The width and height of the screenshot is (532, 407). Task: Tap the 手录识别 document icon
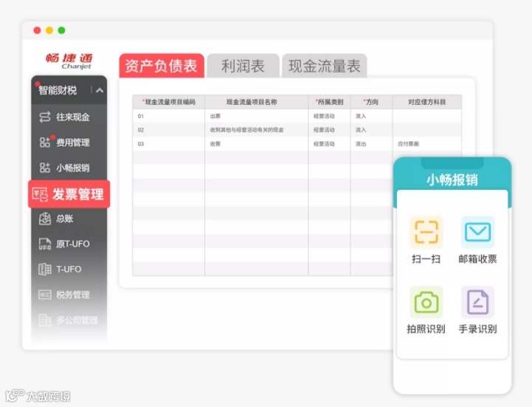pyautogui.click(x=477, y=302)
